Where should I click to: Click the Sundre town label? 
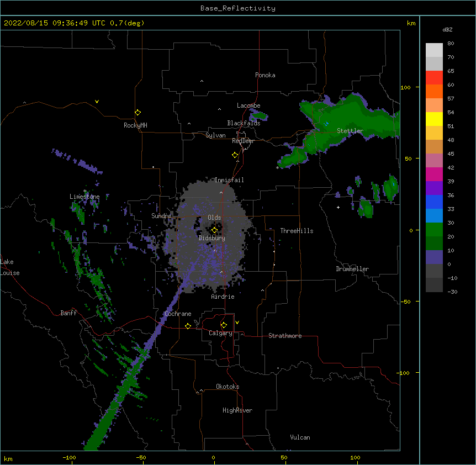[x=161, y=216]
